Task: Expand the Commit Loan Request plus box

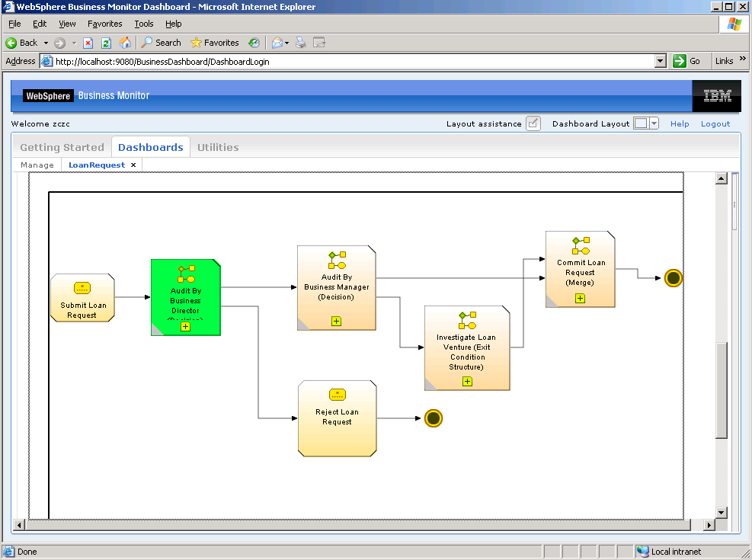Action: 580,298
